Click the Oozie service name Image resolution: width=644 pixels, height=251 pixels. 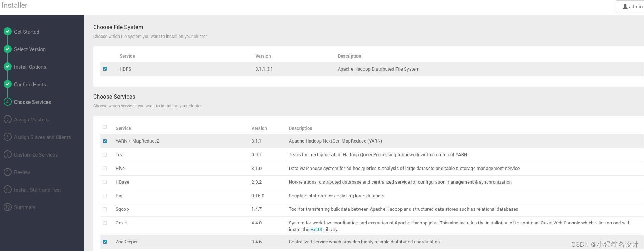(x=121, y=223)
